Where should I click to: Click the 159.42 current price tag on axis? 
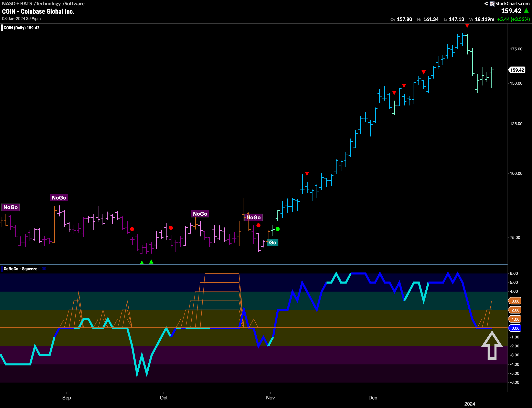click(517, 70)
